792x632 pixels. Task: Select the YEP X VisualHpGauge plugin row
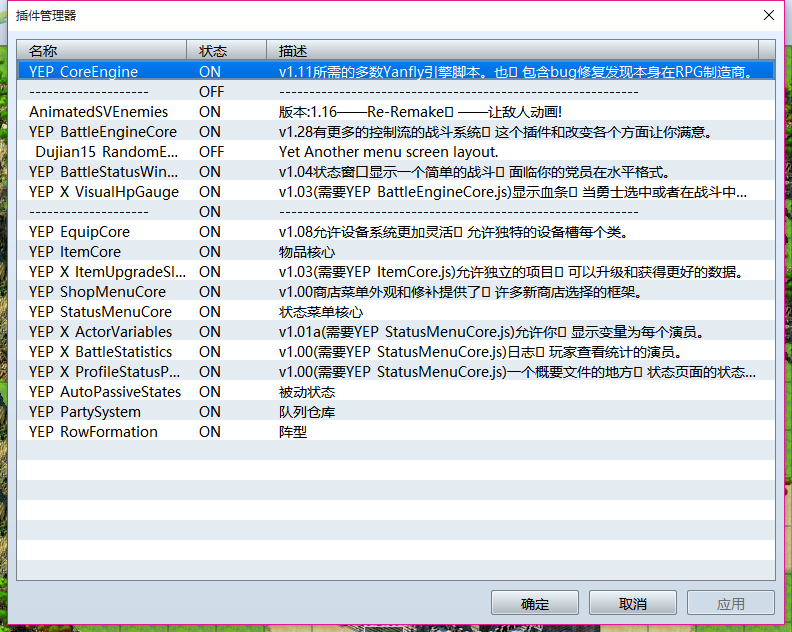[x=396, y=191]
